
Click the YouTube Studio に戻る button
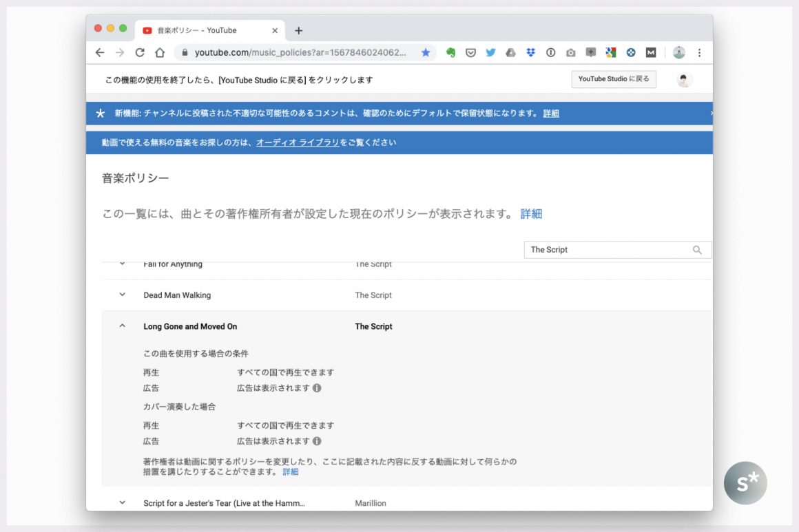tap(613, 79)
